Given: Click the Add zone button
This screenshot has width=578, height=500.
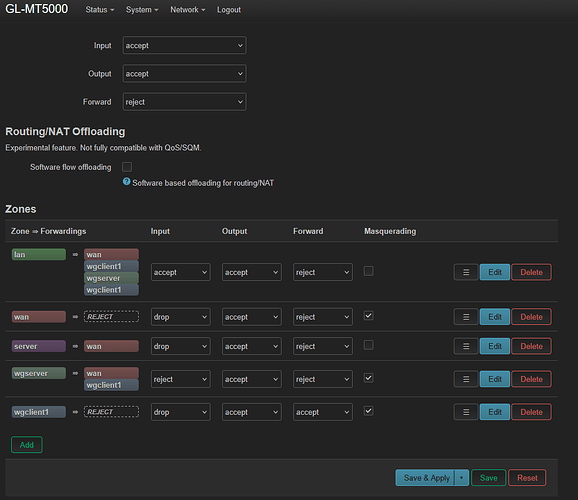Looking at the screenshot, I should [27, 445].
